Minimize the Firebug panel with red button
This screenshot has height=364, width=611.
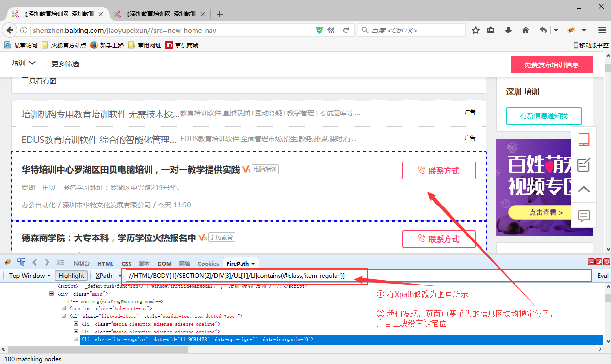[x=591, y=262]
